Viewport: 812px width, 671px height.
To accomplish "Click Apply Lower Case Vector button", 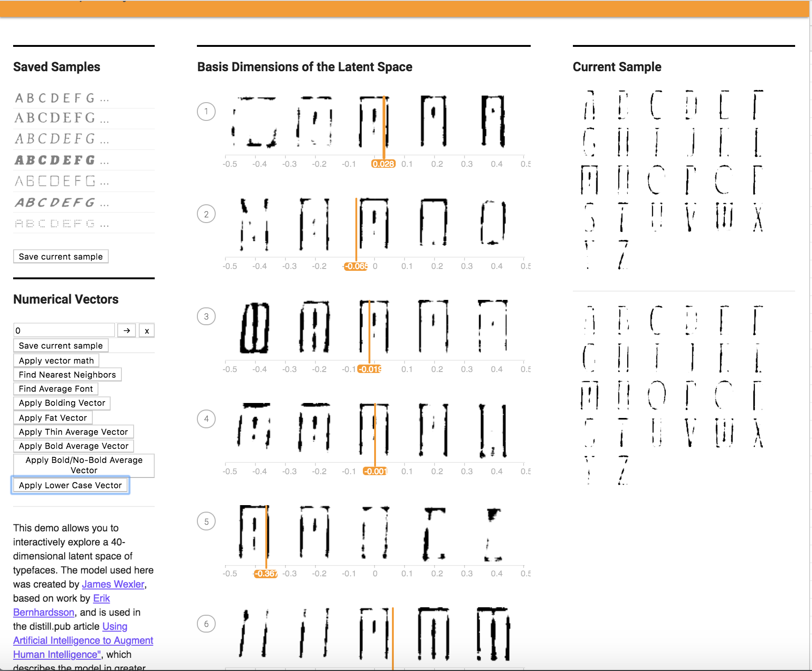I will pos(70,485).
